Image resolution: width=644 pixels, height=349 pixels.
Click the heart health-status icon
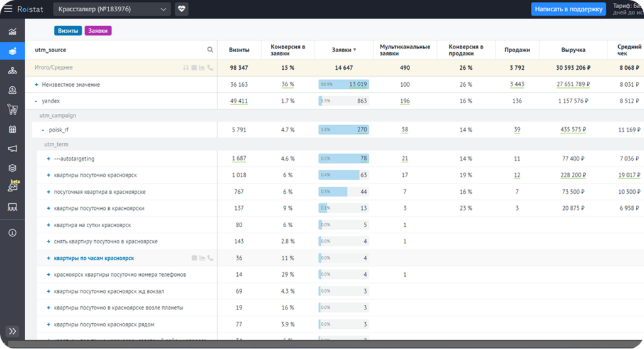[x=182, y=9]
